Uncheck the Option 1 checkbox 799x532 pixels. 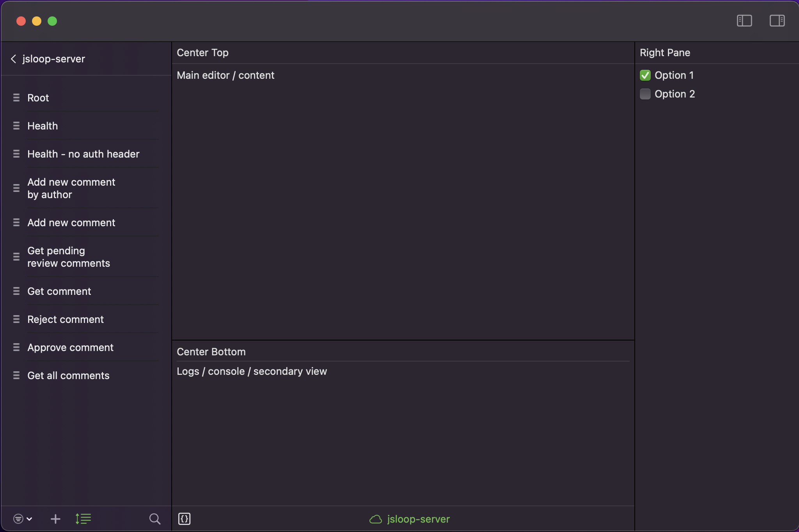pos(645,75)
